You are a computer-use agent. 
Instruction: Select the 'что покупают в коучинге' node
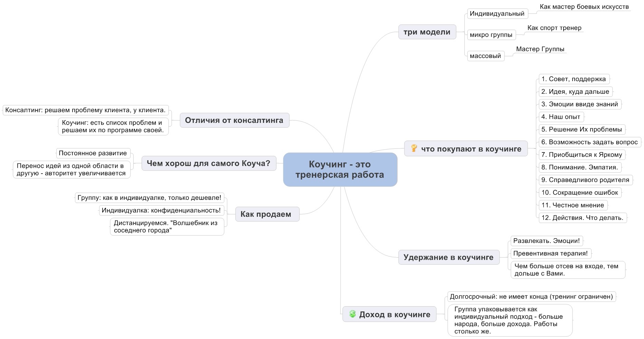(x=466, y=148)
